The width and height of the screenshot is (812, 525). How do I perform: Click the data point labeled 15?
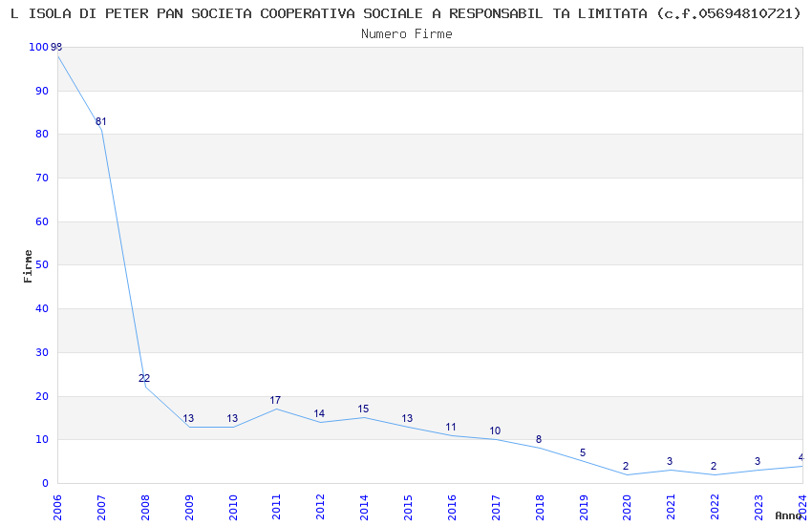point(364,409)
